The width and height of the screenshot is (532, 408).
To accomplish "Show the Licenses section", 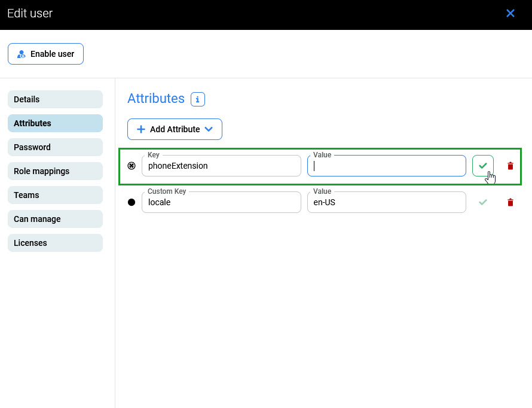I will 55,243.
